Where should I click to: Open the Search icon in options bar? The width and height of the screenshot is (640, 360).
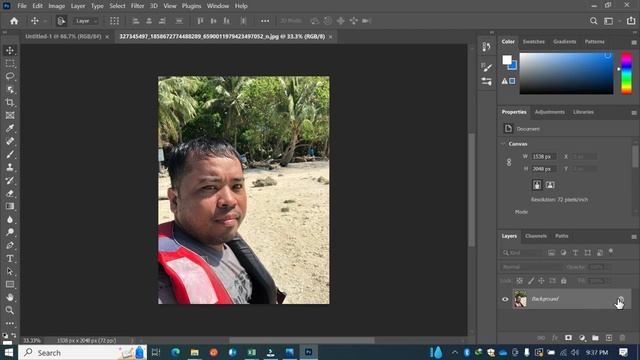(x=593, y=21)
